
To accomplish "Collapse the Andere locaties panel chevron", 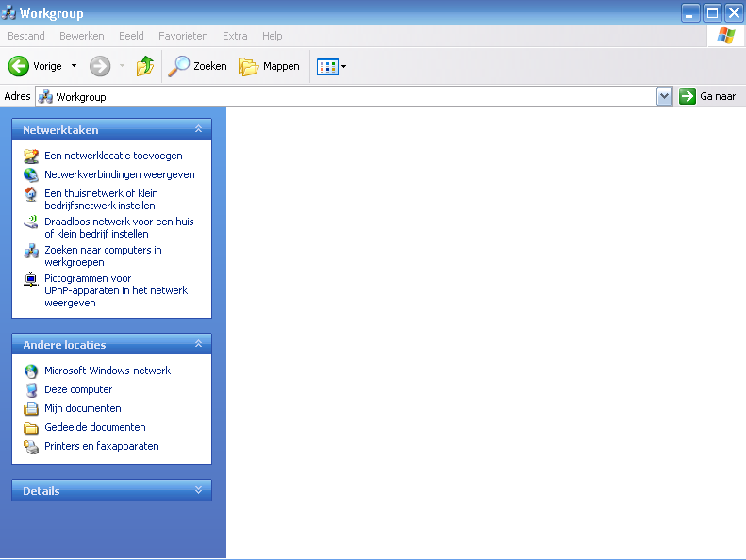I will tap(198, 344).
